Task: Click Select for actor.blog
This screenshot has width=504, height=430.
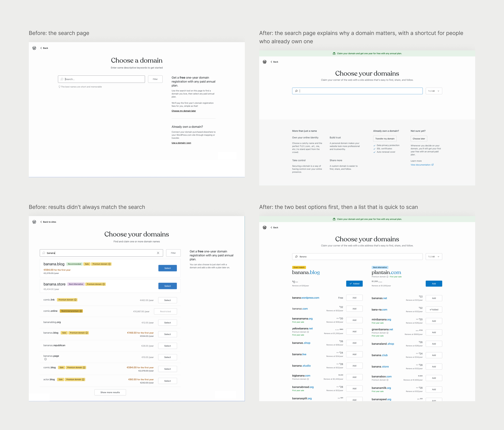Action: point(168,381)
